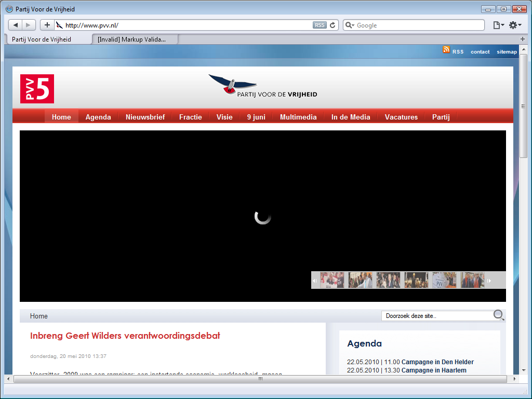This screenshot has height=399, width=532.
Task: Open the page menu icon
Action: pos(498,25)
